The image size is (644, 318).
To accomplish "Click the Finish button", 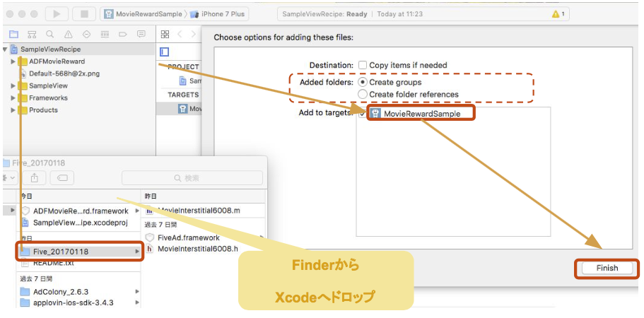I will [607, 268].
